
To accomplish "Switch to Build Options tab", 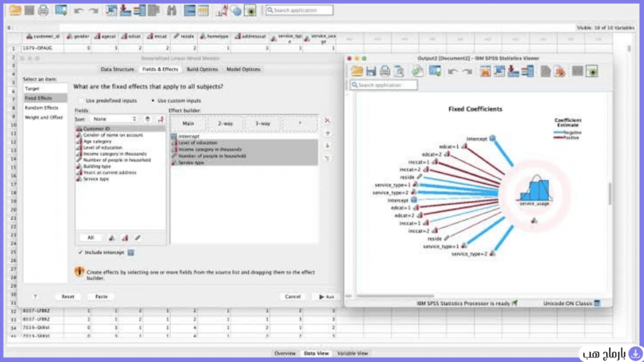I will click(x=202, y=69).
